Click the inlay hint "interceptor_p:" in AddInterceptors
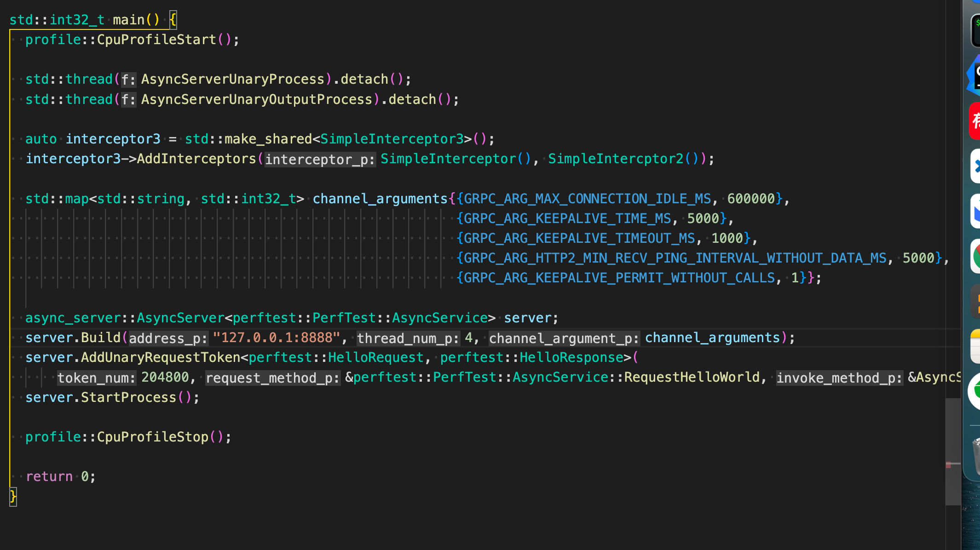The width and height of the screenshot is (980, 550). click(x=319, y=159)
